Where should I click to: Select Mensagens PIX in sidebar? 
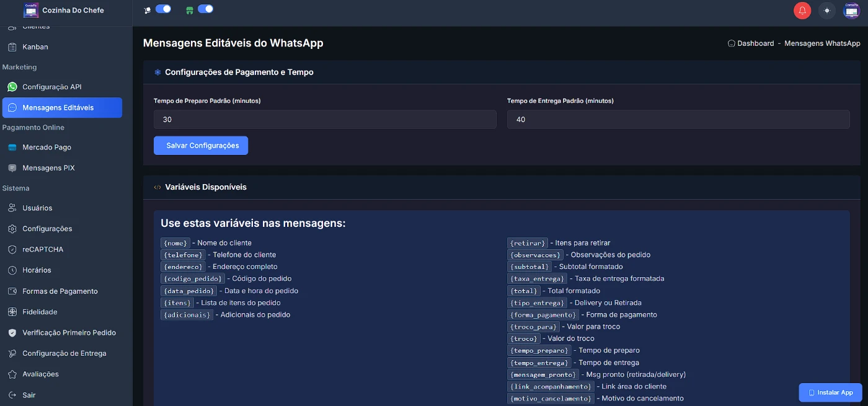(48, 168)
